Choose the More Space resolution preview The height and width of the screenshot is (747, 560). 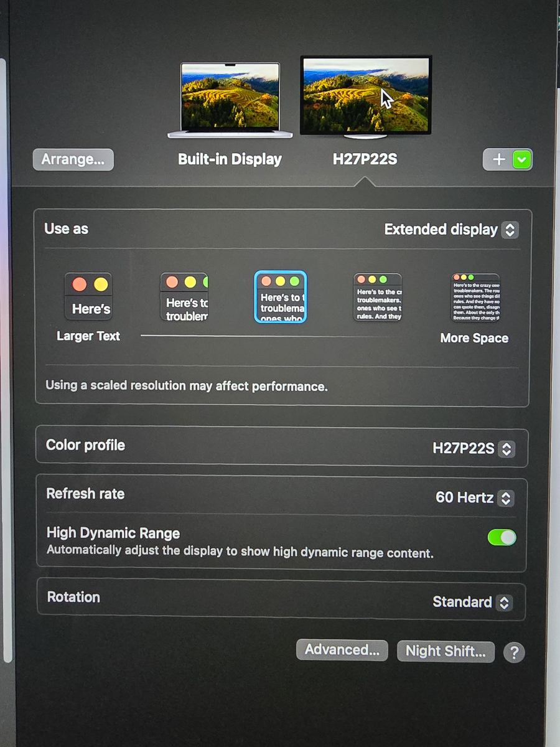tap(475, 298)
